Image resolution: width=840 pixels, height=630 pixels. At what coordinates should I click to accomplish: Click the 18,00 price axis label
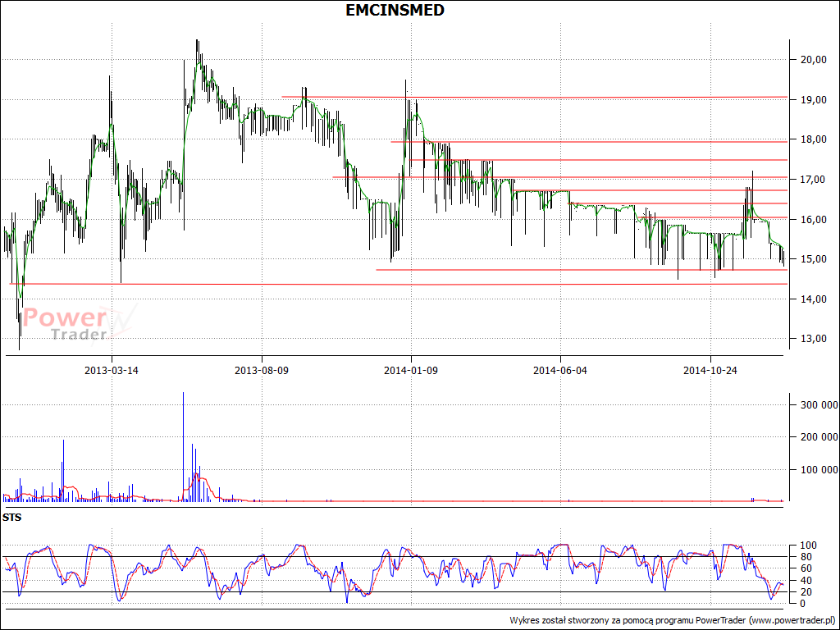coord(813,139)
